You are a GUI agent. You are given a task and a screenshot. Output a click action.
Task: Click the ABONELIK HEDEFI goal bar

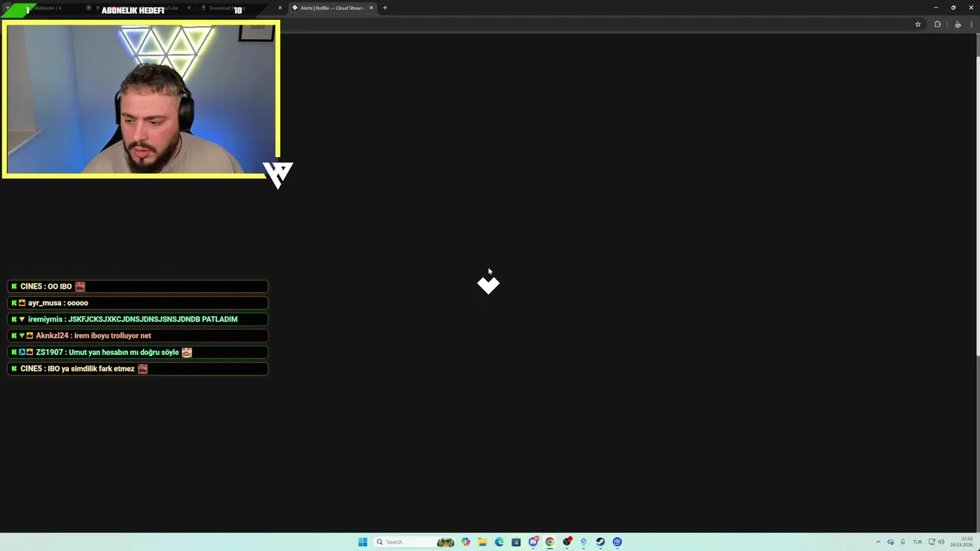click(133, 10)
